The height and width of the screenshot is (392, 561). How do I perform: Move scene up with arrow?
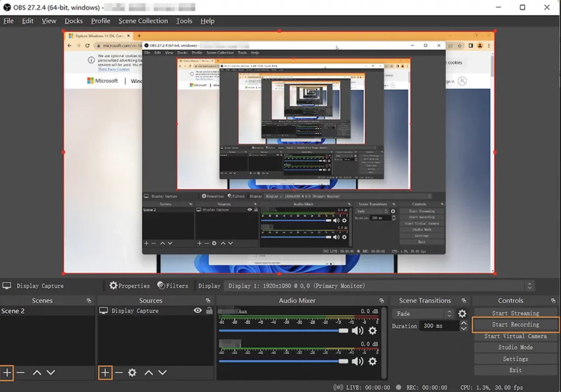click(x=37, y=373)
